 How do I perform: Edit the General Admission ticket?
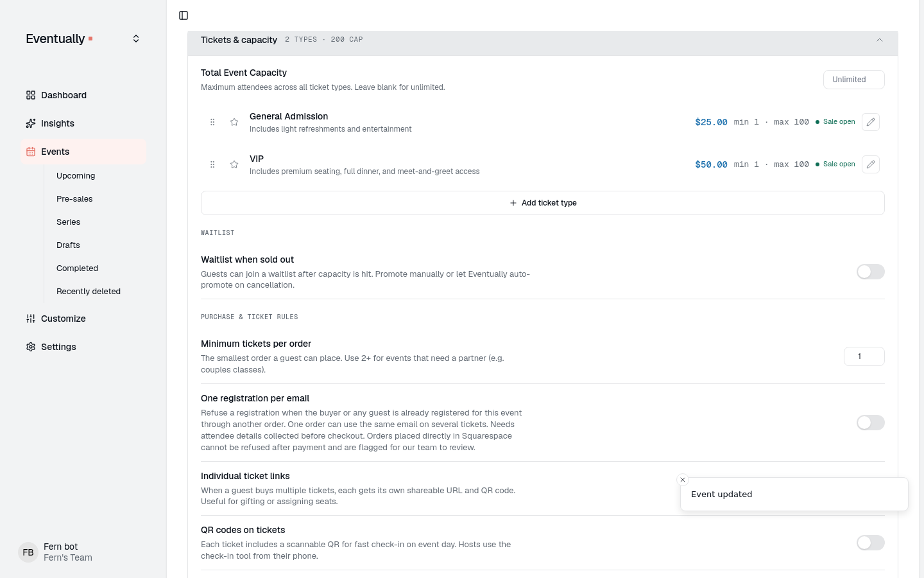tap(871, 122)
